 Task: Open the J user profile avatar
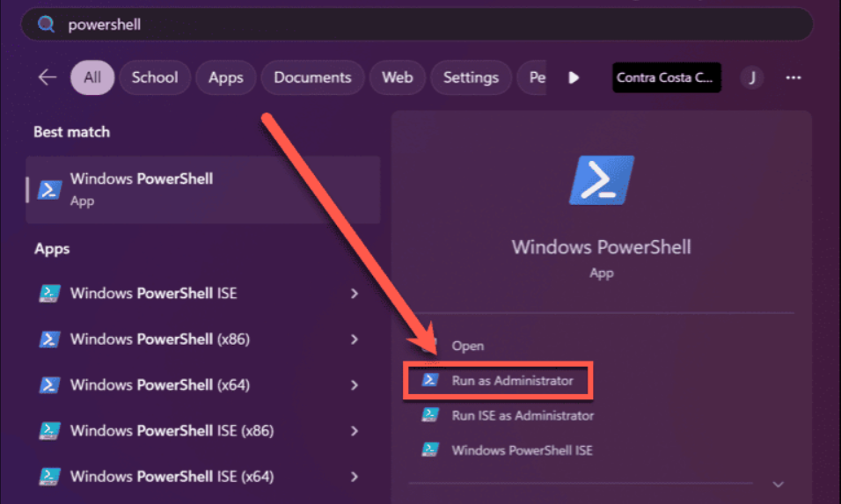coord(752,77)
